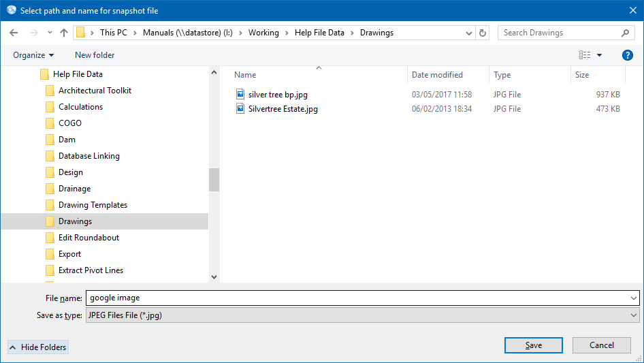This screenshot has height=363, width=644.
Task: Expand the Save as type dropdown
Action: click(634, 315)
